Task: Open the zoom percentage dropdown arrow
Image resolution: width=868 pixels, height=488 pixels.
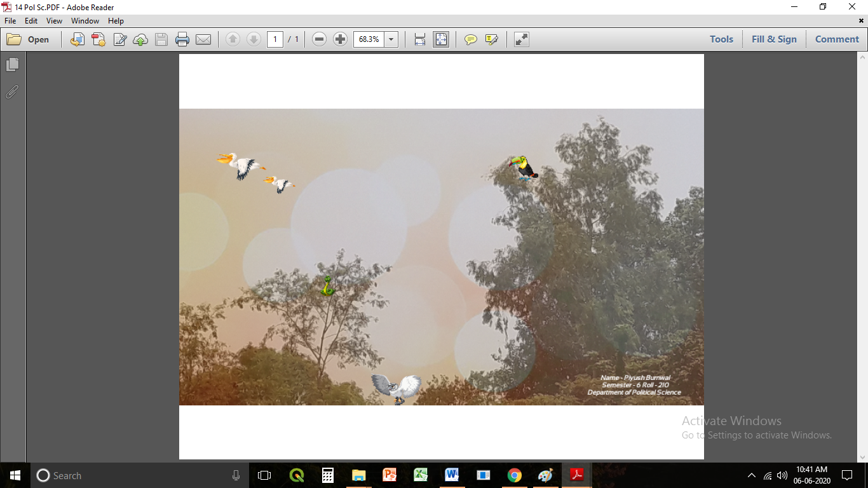Action: pyautogui.click(x=391, y=39)
